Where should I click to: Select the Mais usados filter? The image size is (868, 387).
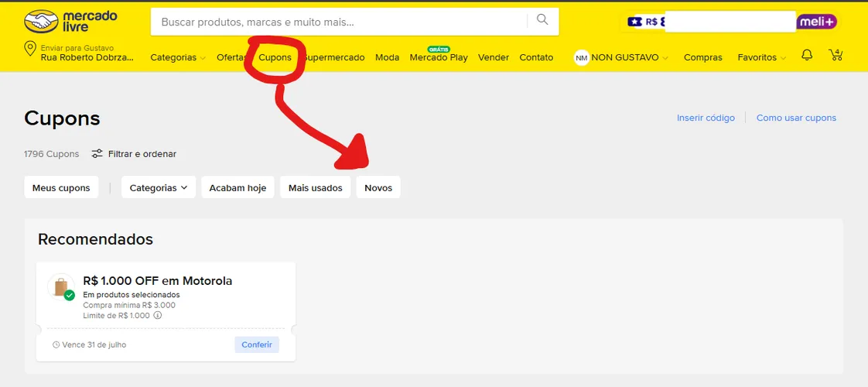tap(315, 187)
